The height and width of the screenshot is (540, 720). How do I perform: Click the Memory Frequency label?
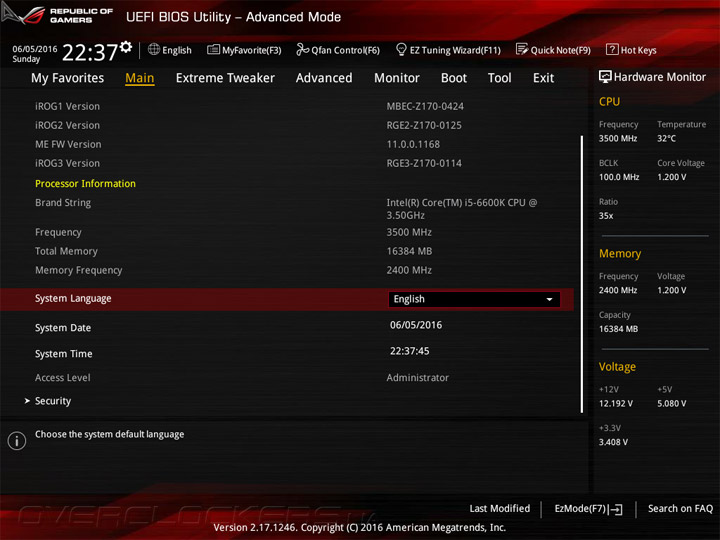pyautogui.click(x=79, y=270)
